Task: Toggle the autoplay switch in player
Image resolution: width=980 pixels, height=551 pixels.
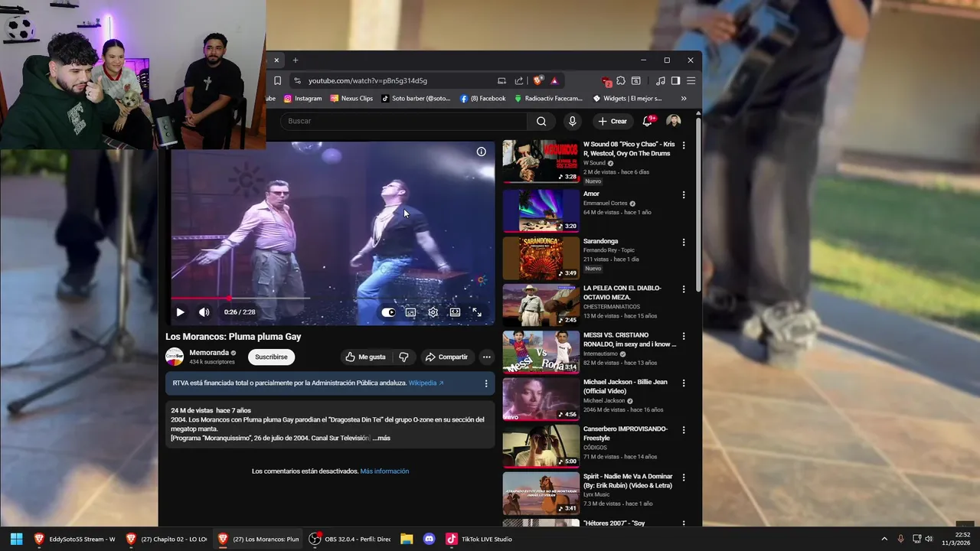Action: click(388, 312)
